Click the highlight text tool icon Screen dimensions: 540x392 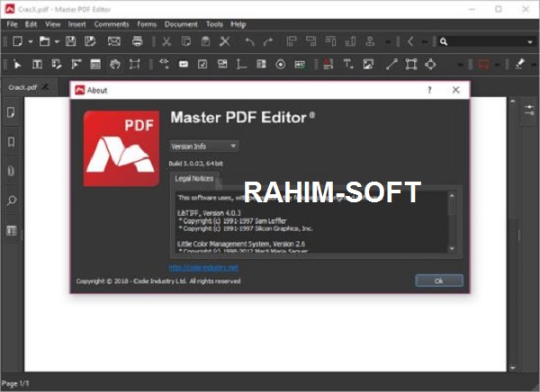click(x=328, y=65)
